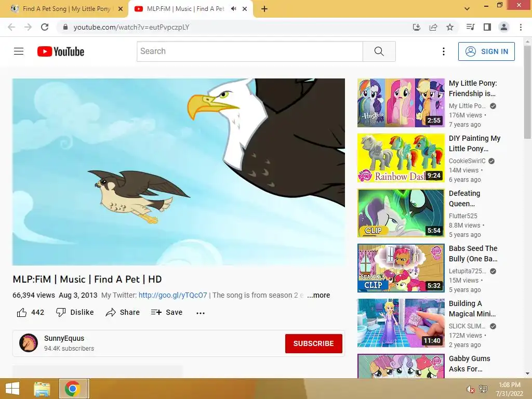Open the Windows Start button
Viewport: 532px width, 399px height.
tap(12, 389)
